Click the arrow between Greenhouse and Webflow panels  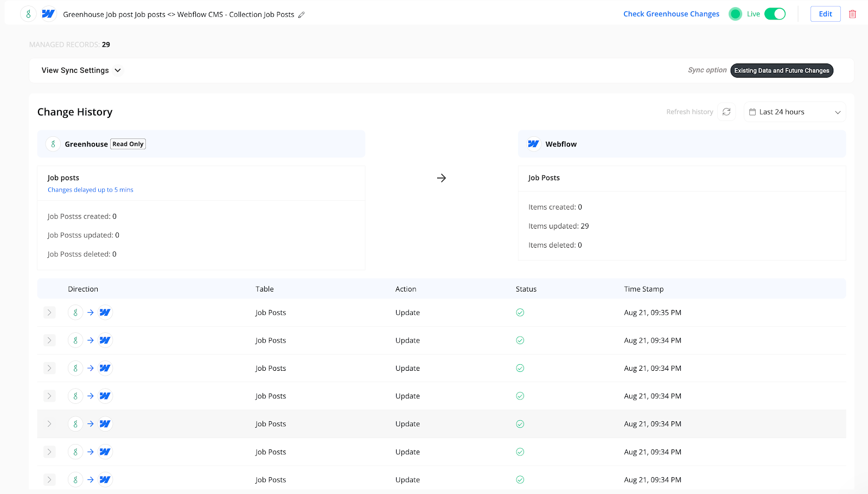(442, 178)
